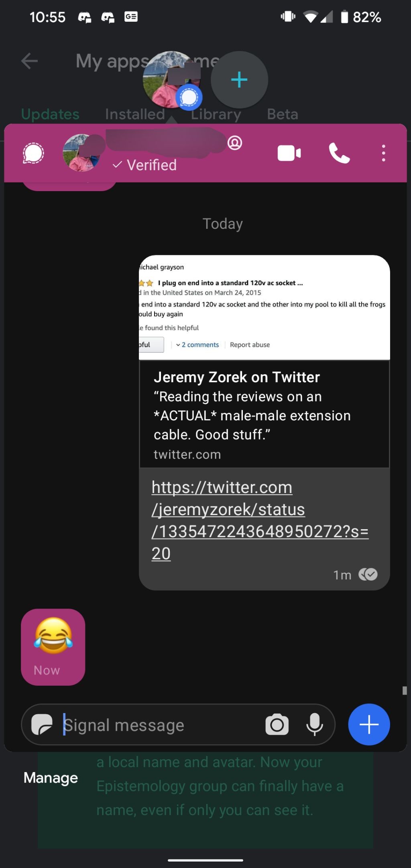The width and height of the screenshot is (411, 868).
Task: Open the sticker picker in the compose bar
Action: coord(42,724)
